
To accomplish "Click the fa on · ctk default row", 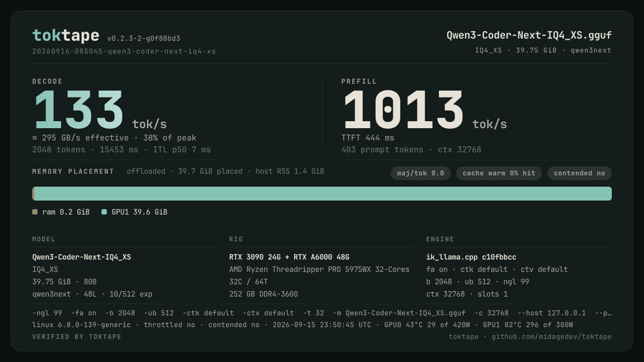I will click(497, 270).
